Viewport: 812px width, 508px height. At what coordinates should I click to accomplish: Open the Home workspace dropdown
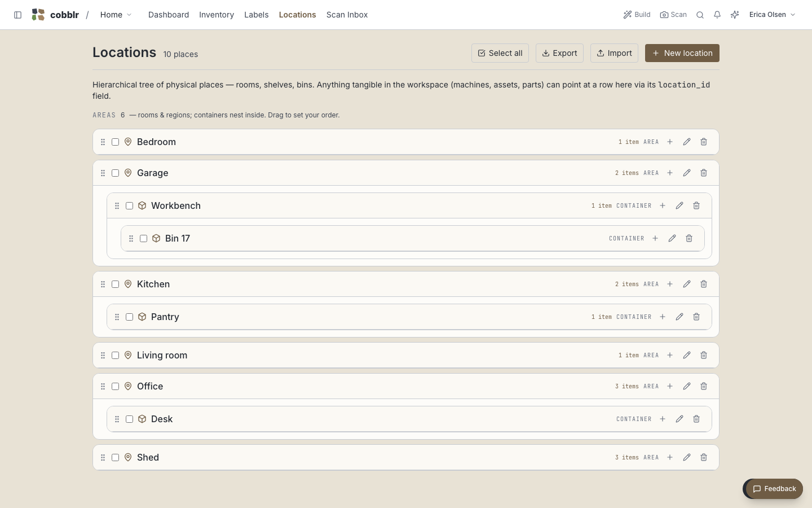pos(116,15)
